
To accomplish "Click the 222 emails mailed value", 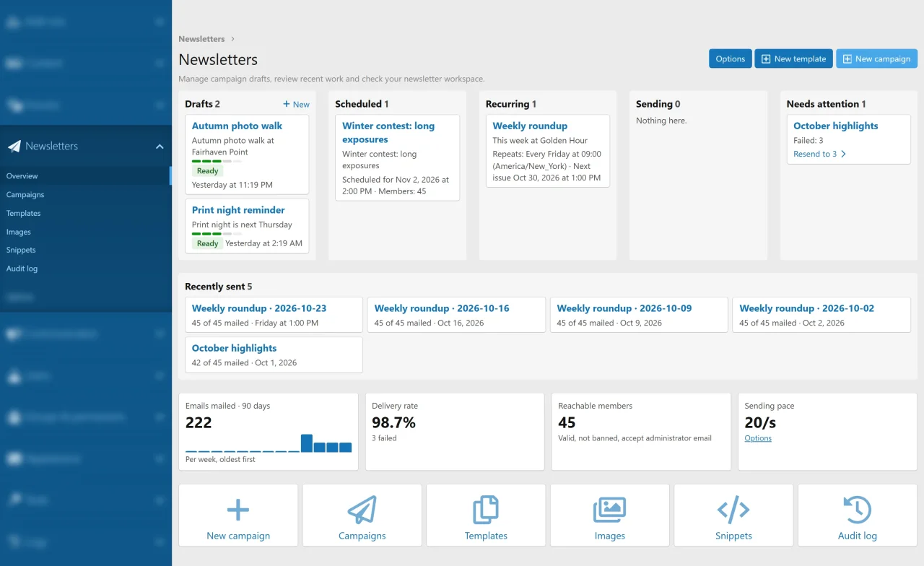I will click(x=199, y=422).
